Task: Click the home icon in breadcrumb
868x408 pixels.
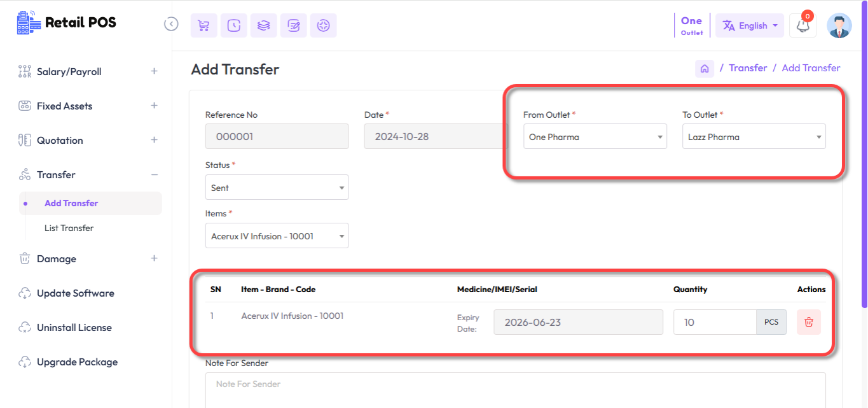Action: click(x=704, y=68)
